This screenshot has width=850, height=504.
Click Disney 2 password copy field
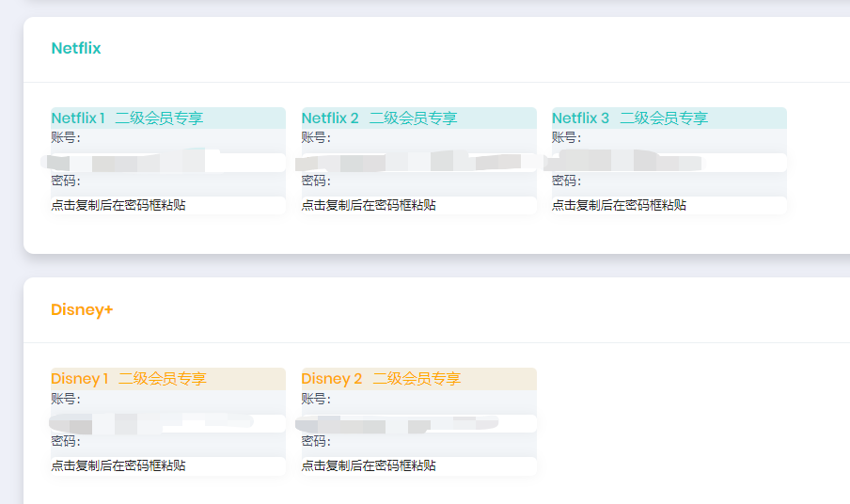(419, 466)
